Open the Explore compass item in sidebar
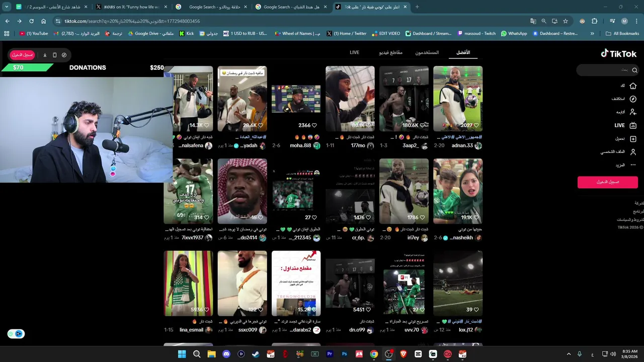 [623, 99]
